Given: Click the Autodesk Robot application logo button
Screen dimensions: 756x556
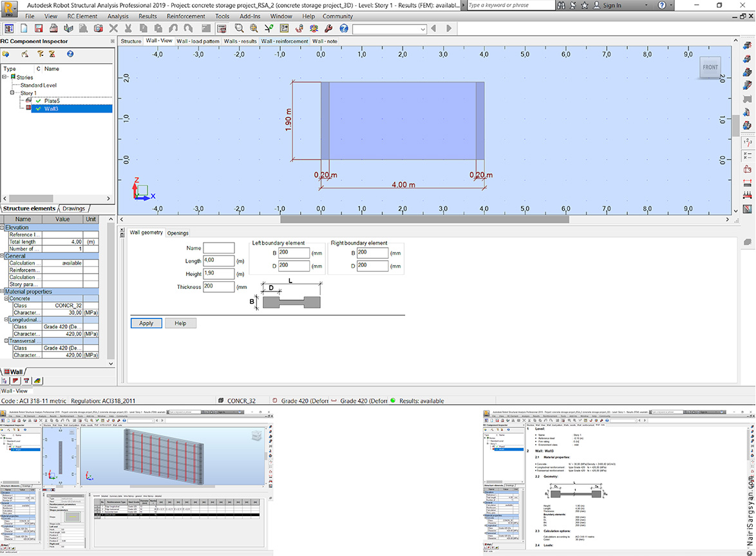Looking at the screenshot, I should click(x=8, y=8).
